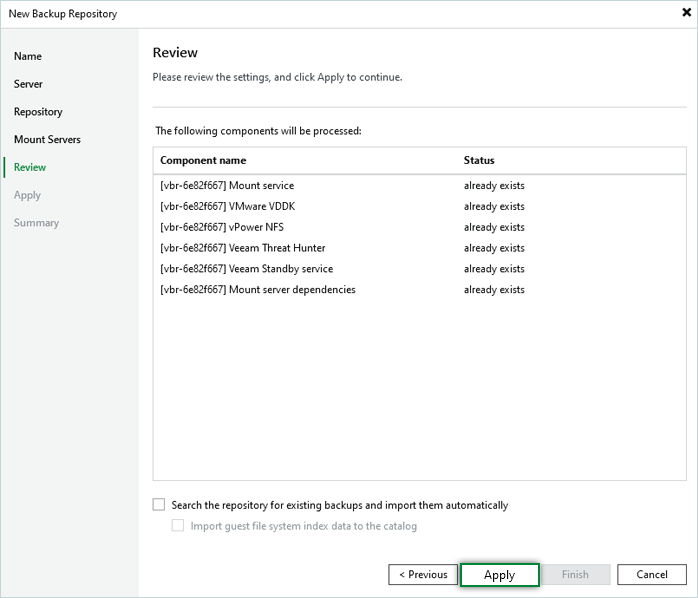Screen dimensions: 698x598
Task: Switch to the Repository step
Action: (38, 112)
